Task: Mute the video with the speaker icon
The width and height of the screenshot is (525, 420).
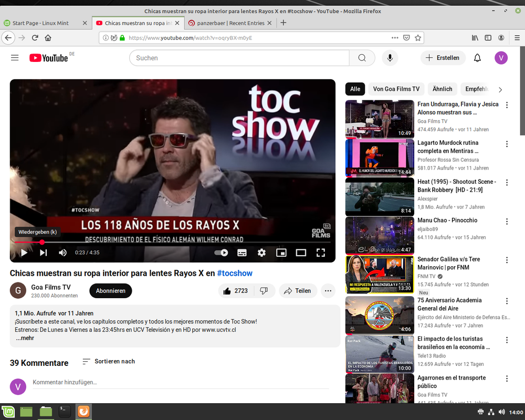Action: 62,253
